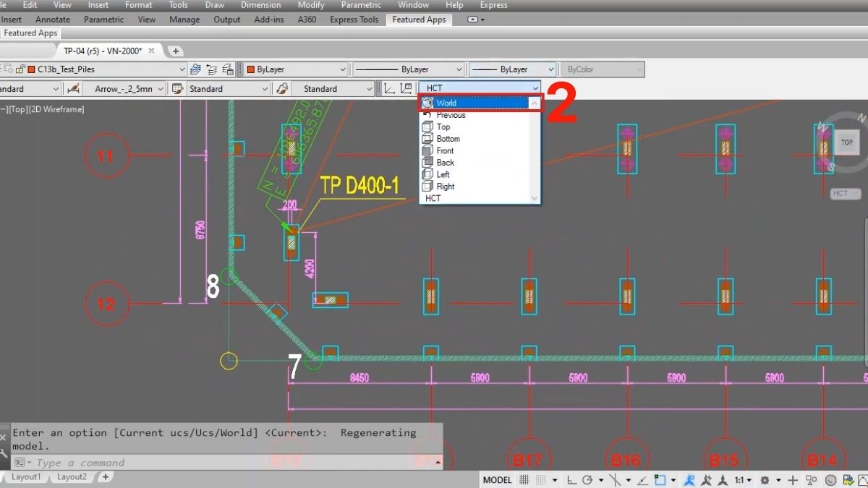868x488 pixels.
Task: Open the Format menu
Action: [x=138, y=4]
